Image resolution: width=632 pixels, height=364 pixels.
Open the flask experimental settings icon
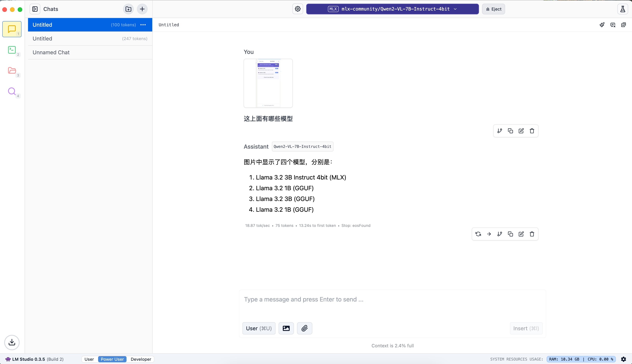point(623,9)
